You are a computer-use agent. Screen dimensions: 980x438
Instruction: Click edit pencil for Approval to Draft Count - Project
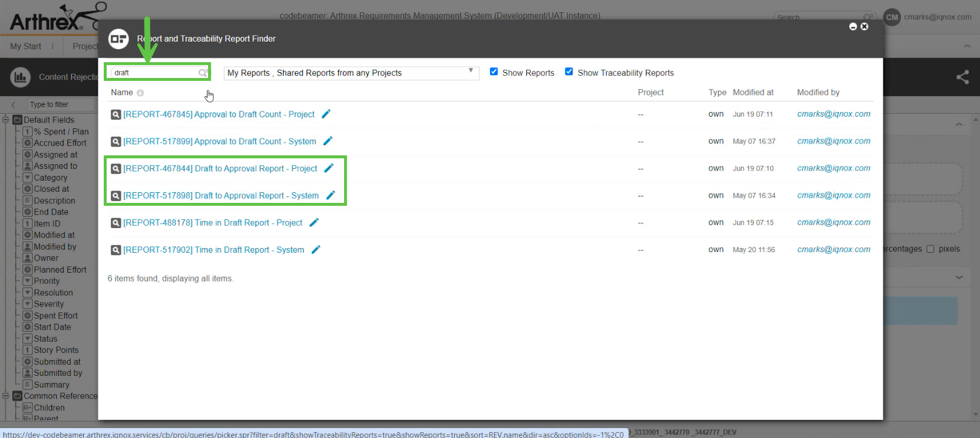tap(326, 114)
